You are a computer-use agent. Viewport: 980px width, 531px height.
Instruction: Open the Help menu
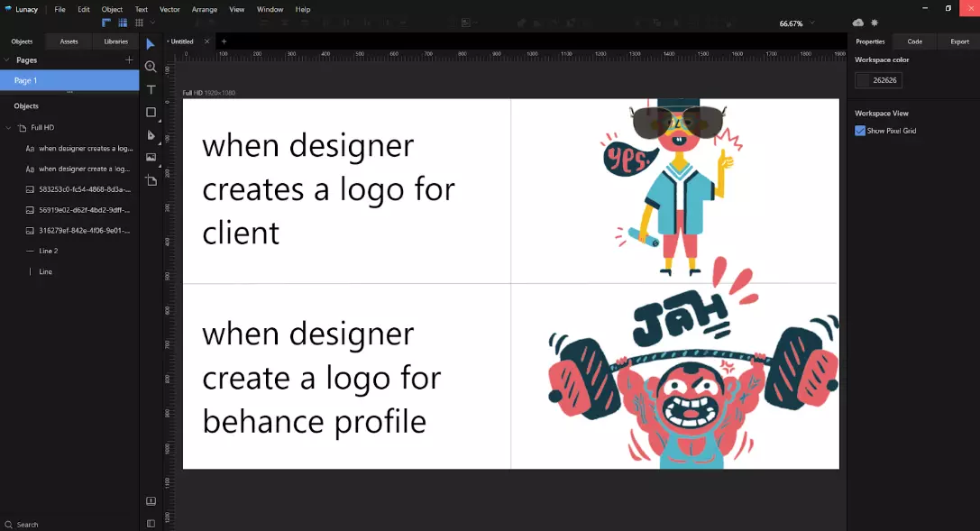[303, 9]
